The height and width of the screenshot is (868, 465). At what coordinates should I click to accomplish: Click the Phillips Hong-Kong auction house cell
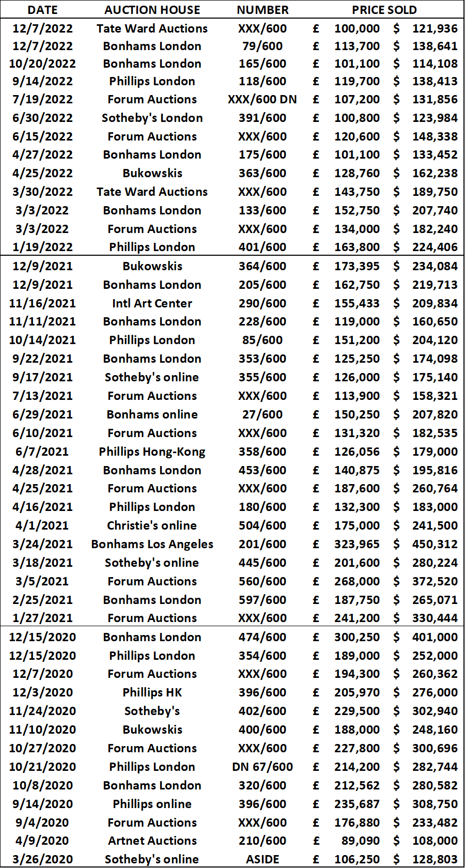[x=152, y=452]
